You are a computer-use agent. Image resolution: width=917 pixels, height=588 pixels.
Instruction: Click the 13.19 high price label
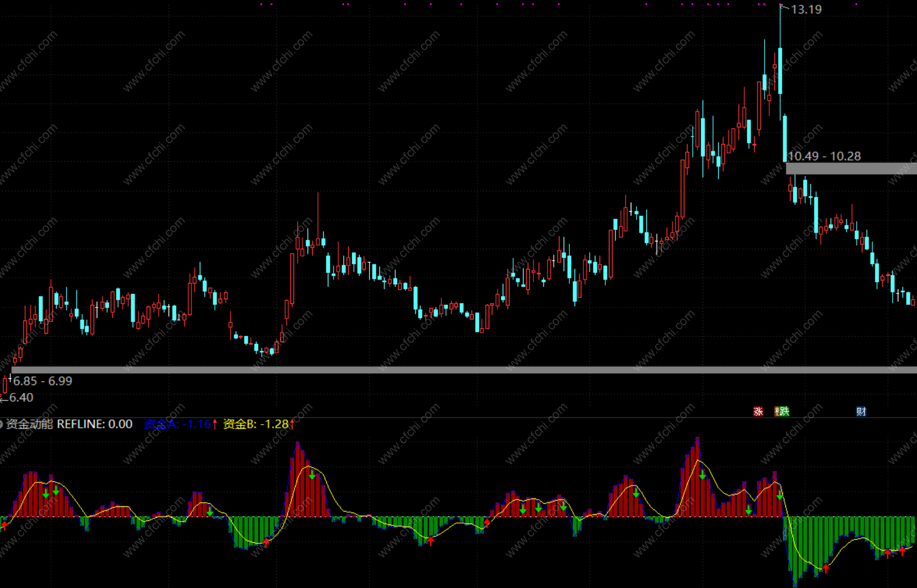click(x=806, y=9)
